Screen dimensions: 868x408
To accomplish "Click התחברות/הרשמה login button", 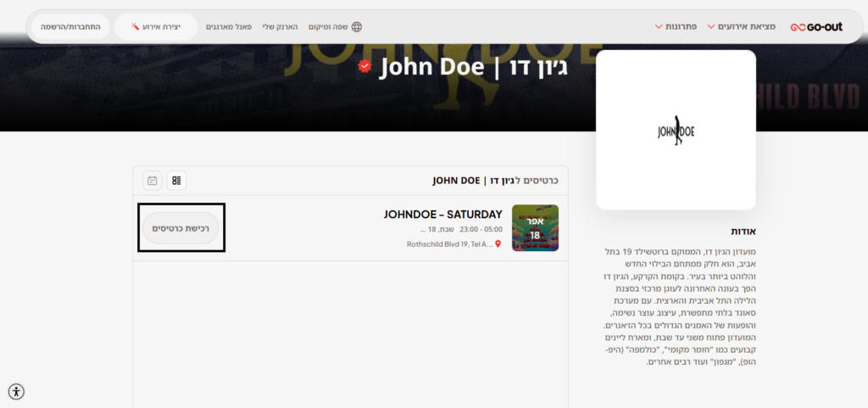I will click(70, 26).
